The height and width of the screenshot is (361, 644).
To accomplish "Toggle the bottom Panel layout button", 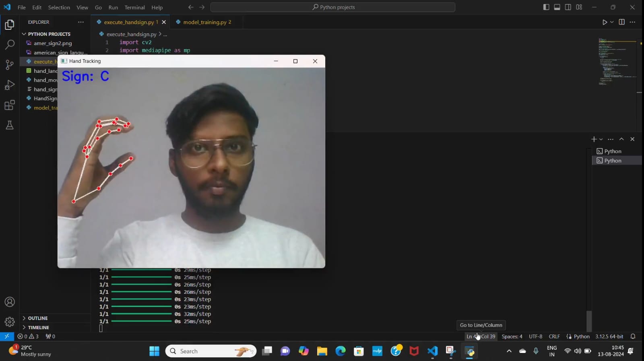I will 557,7.
